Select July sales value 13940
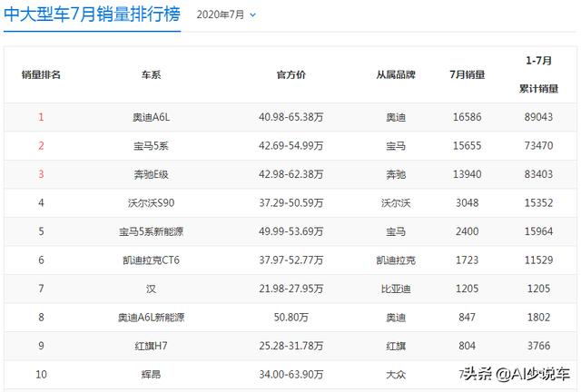Viewport: 581px width, 392px height. coord(467,174)
